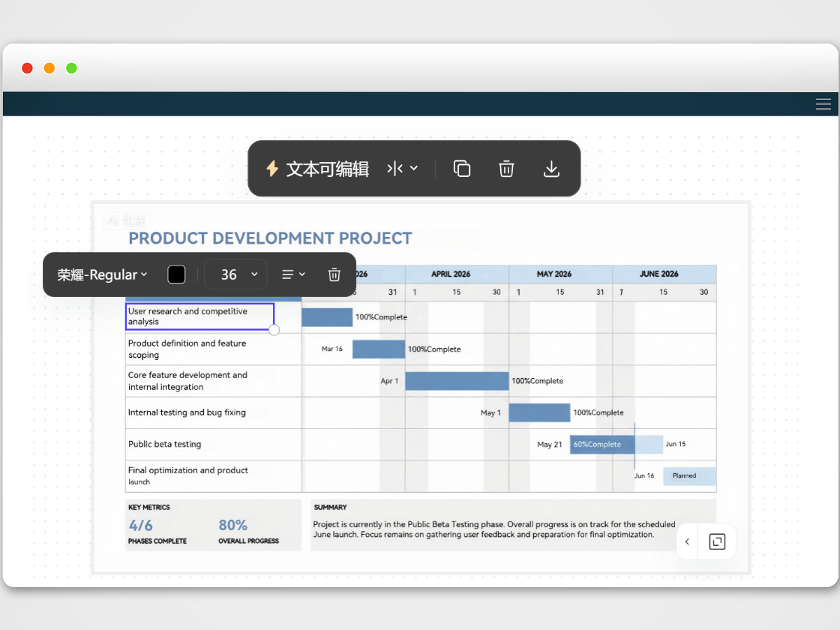840x630 pixels.
Task: Delete text using text toolbar trash icon
Action: pos(334,274)
